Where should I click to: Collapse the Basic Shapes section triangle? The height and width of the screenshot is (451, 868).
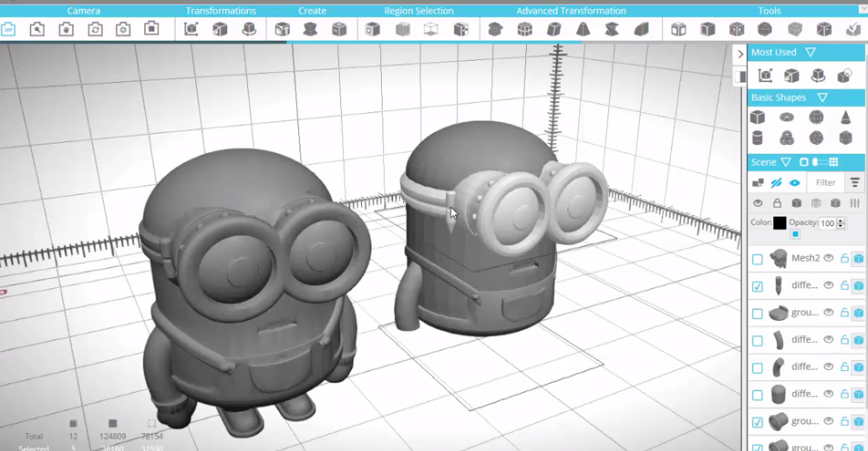823,98
